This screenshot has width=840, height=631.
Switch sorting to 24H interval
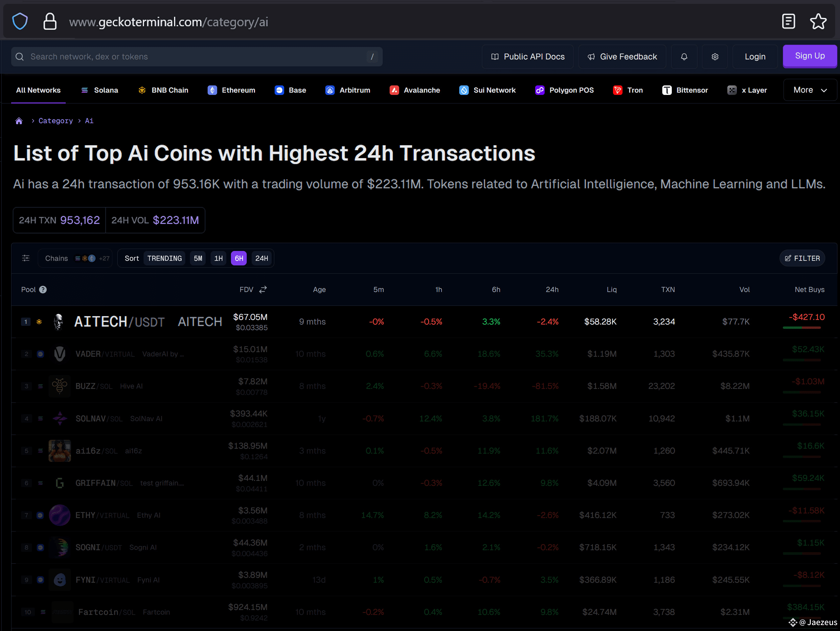coord(261,258)
